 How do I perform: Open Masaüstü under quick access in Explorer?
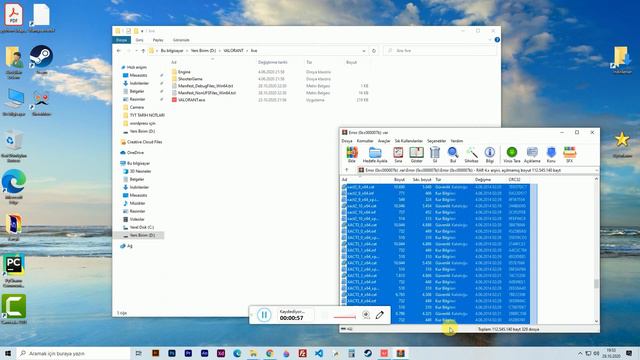(138, 75)
